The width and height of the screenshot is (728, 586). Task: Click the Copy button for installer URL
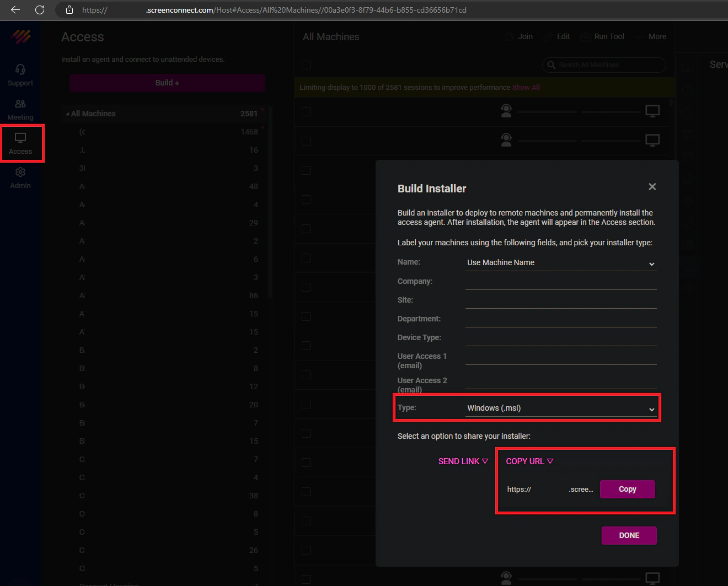click(628, 489)
